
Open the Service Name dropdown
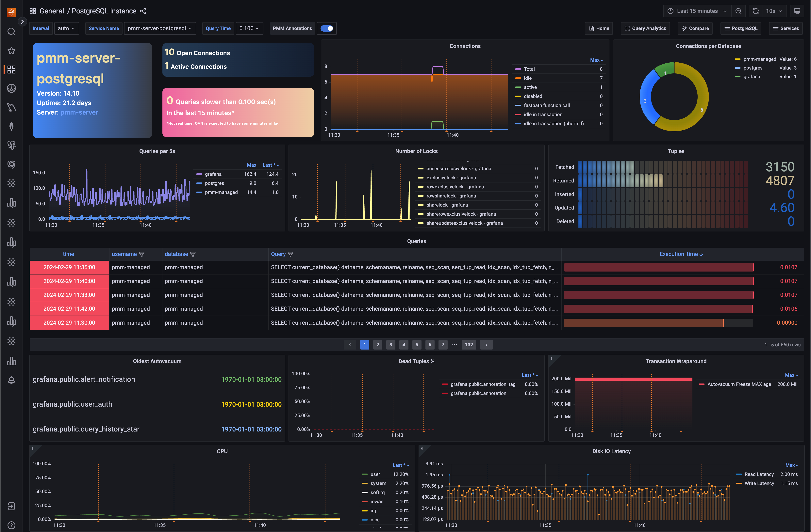(159, 28)
